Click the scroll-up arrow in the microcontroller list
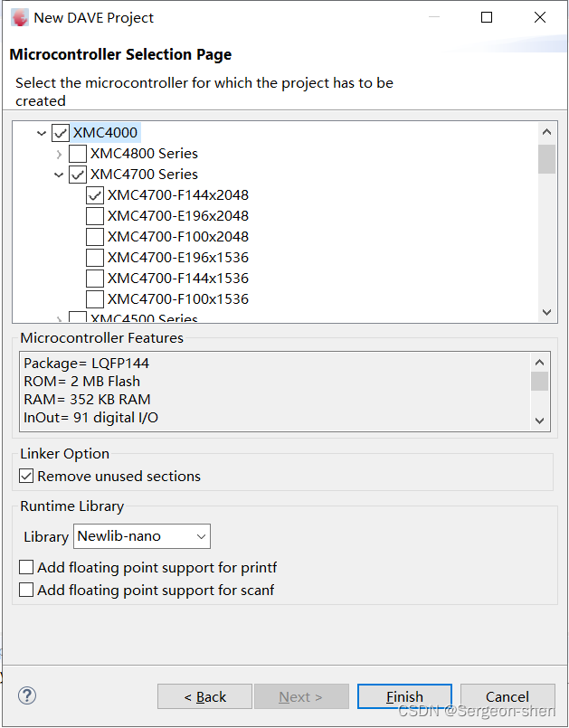 [x=546, y=131]
